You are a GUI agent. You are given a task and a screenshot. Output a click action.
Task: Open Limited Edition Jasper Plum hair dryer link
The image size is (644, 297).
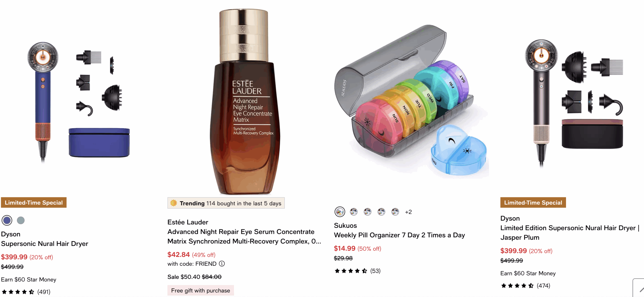click(570, 233)
